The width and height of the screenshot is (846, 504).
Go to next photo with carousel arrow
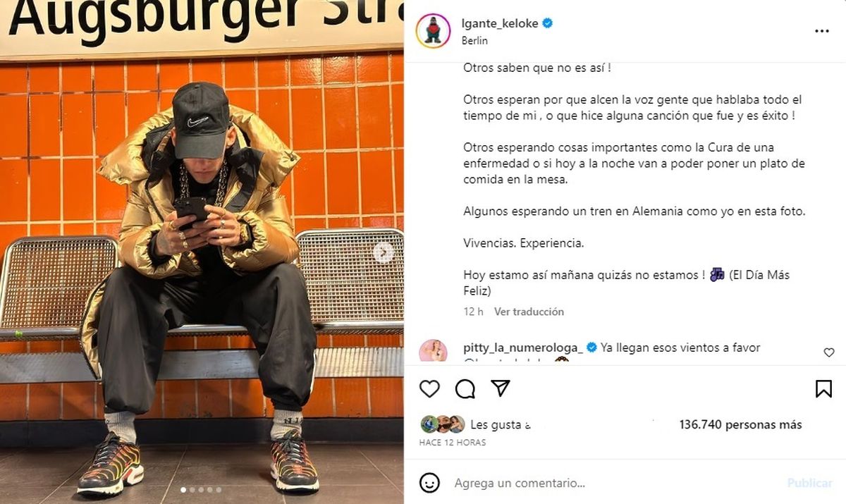383,252
